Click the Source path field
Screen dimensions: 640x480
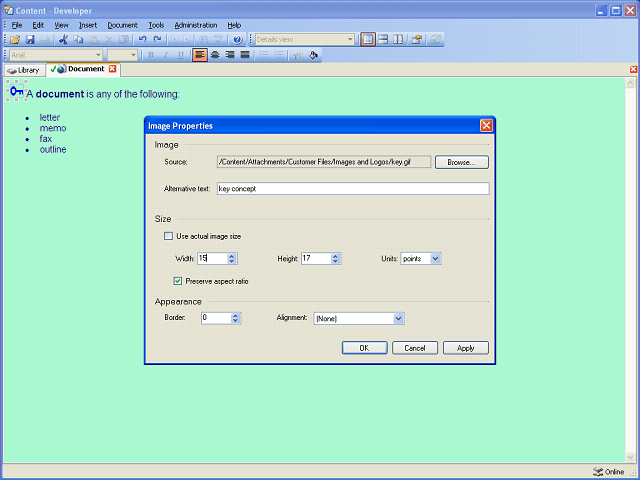[324, 162]
